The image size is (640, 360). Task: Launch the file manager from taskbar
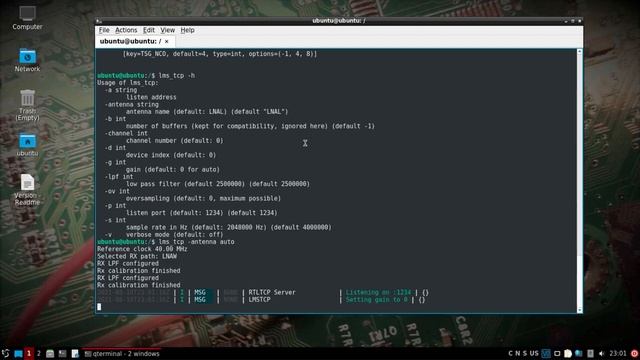[50, 353]
